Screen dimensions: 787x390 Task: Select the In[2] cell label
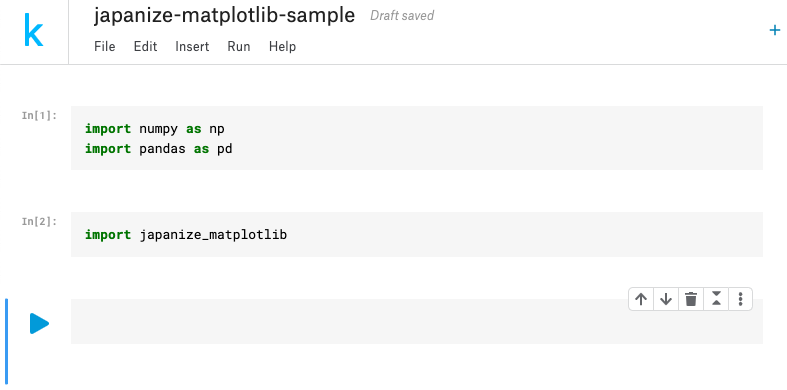(x=39, y=221)
